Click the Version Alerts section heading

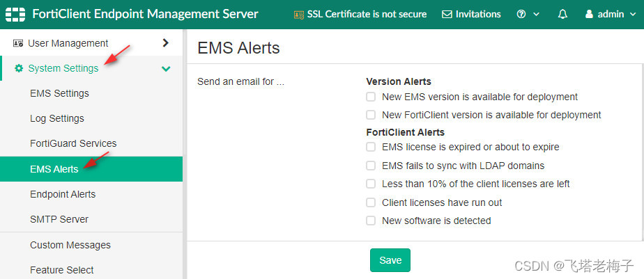tap(399, 81)
